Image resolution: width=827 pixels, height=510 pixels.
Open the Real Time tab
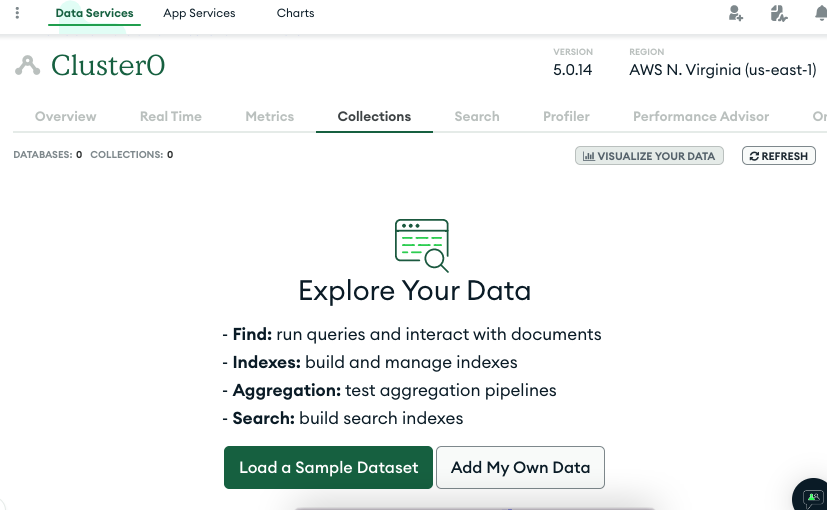click(170, 117)
